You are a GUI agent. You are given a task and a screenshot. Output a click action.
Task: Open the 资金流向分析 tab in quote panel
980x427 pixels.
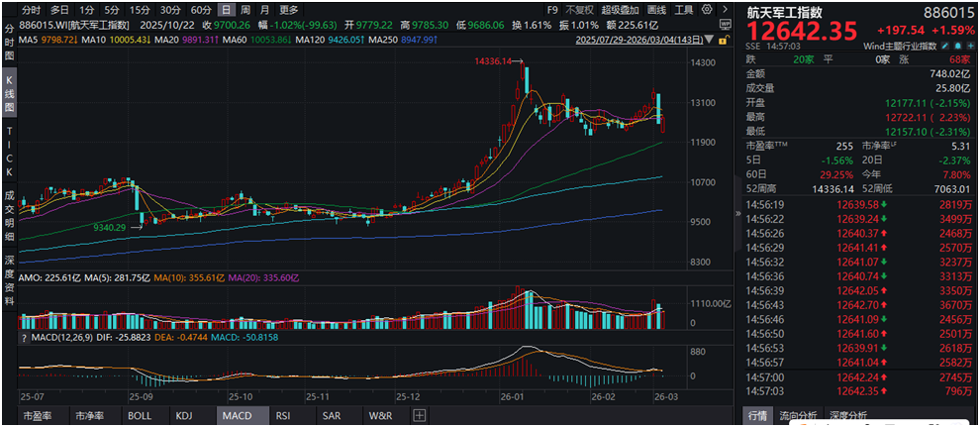coord(800,416)
